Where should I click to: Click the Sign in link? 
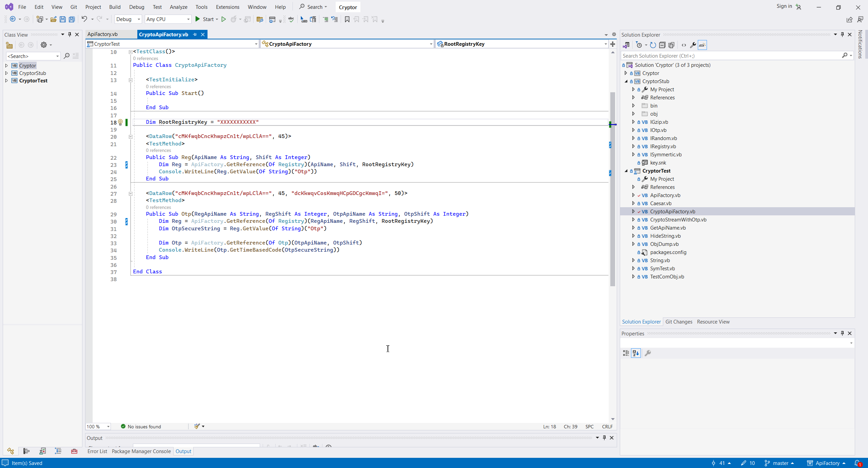click(784, 6)
